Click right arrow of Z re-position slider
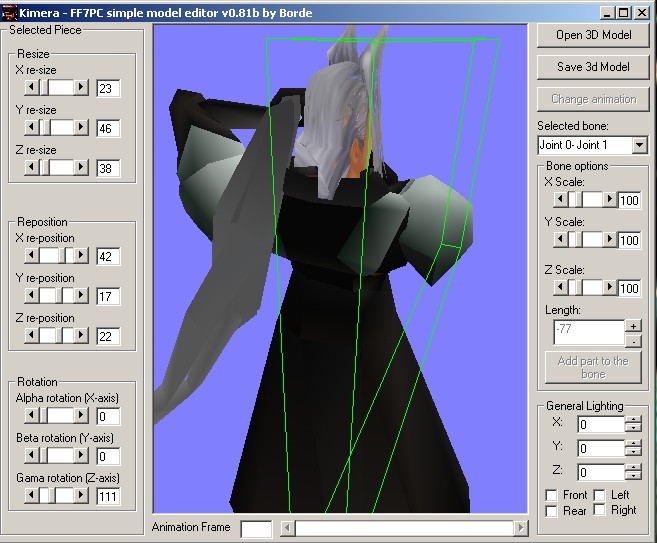The height and width of the screenshot is (543, 657). tap(82, 336)
